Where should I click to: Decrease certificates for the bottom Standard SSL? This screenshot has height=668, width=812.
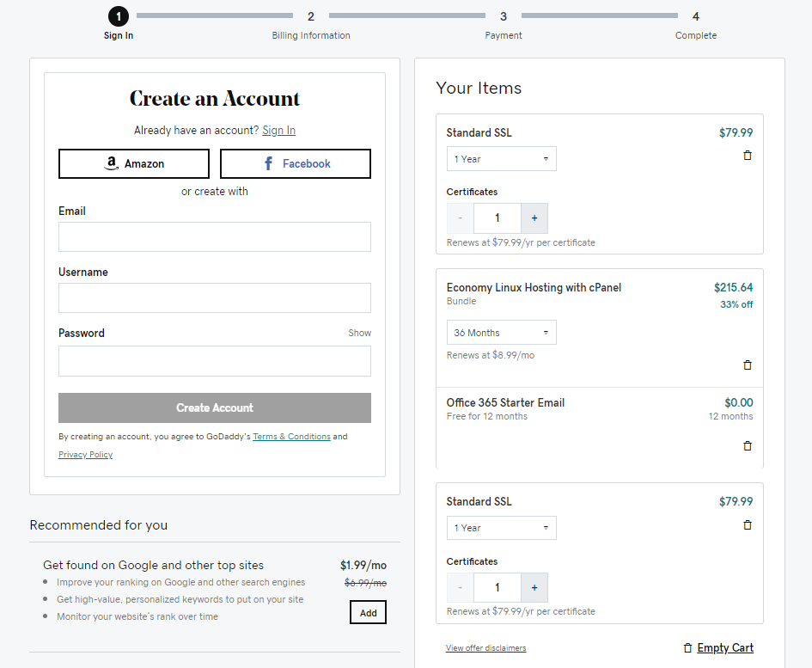(460, 588)
